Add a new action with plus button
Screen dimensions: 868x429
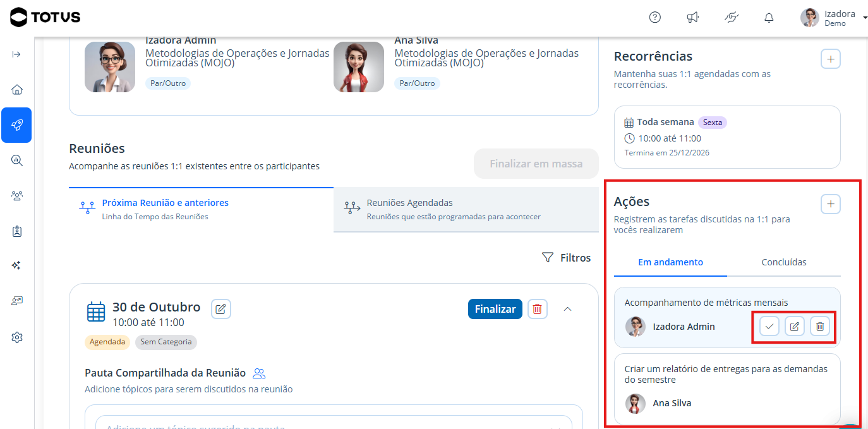click(x=831, y=204)
